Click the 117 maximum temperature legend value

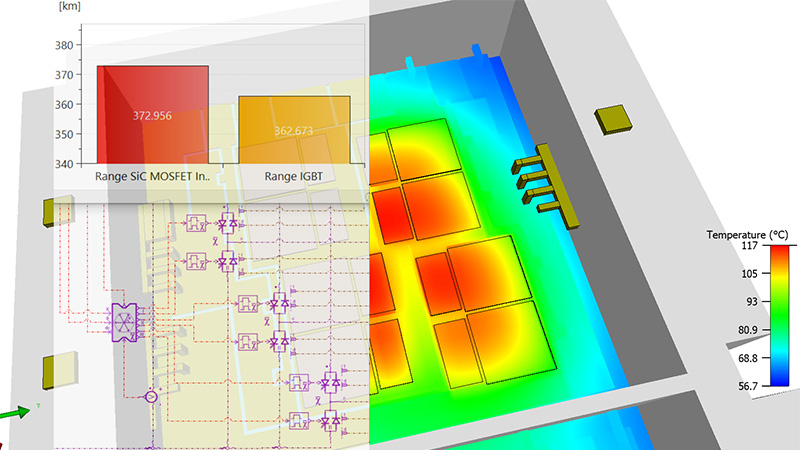750,245
